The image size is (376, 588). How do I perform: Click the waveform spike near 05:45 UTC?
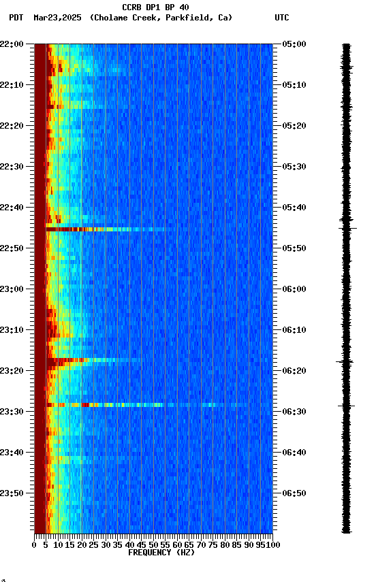click(x=347, y=228)
